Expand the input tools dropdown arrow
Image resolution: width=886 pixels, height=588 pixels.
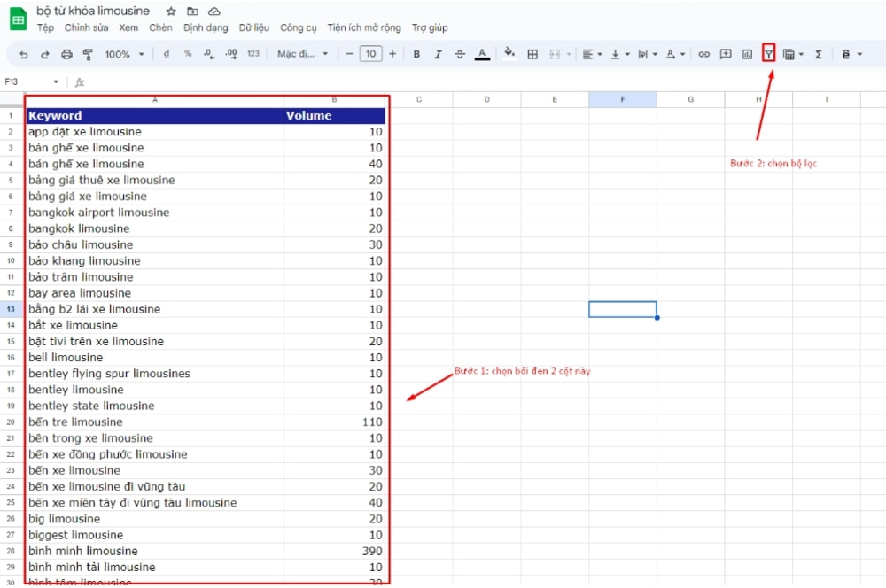click(859, 55)
